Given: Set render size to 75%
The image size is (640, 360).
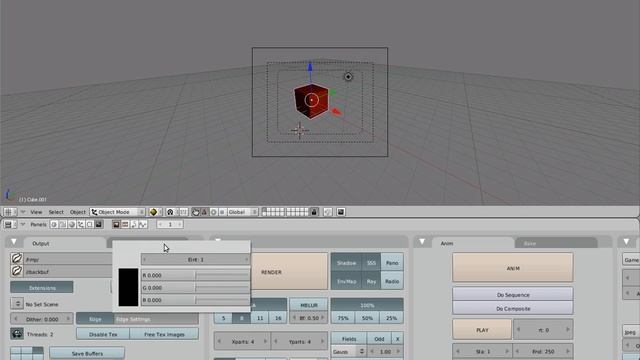Looking at the screenshot, I should (343, 318).
